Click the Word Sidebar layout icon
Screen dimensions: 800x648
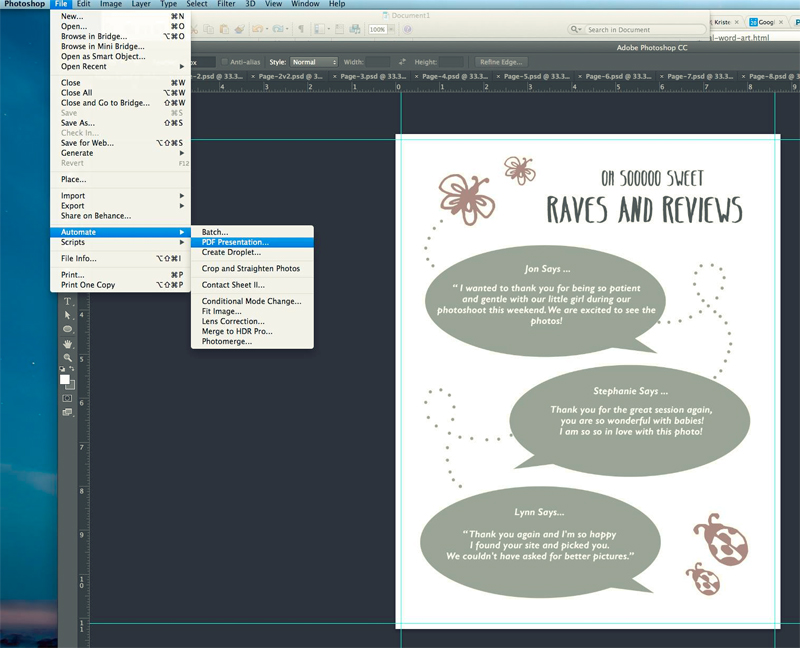click(319, 29)
